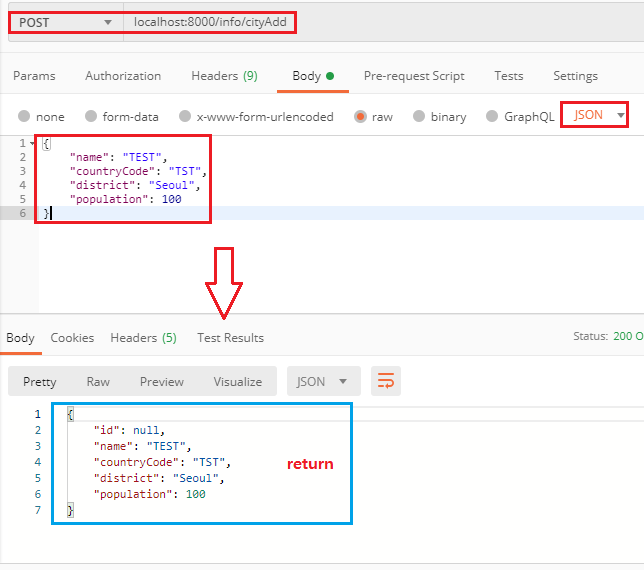Open the POST method dropdown
Image resolution: width=644 pixels, height=570 pixels.
(x=66, y=22)
